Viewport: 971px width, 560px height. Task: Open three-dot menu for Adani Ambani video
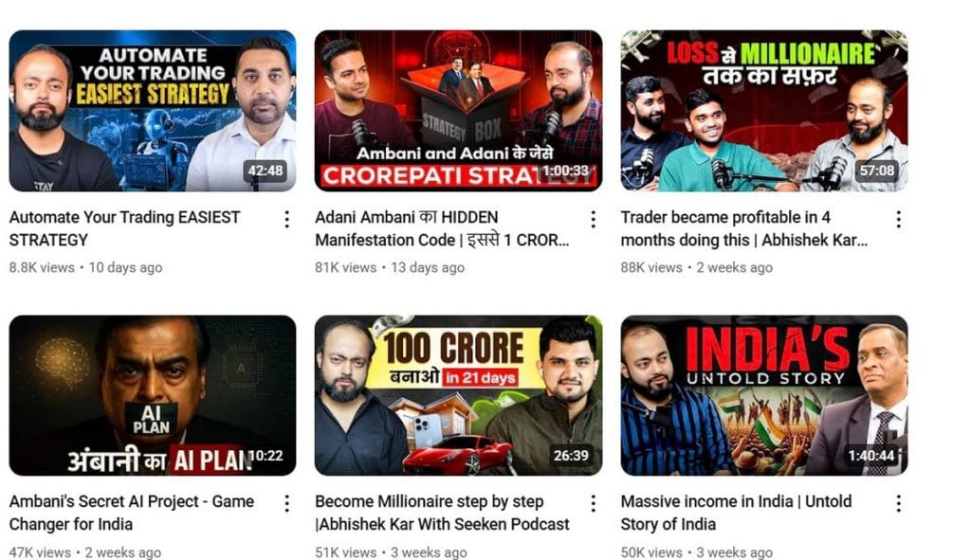(594, 219)
